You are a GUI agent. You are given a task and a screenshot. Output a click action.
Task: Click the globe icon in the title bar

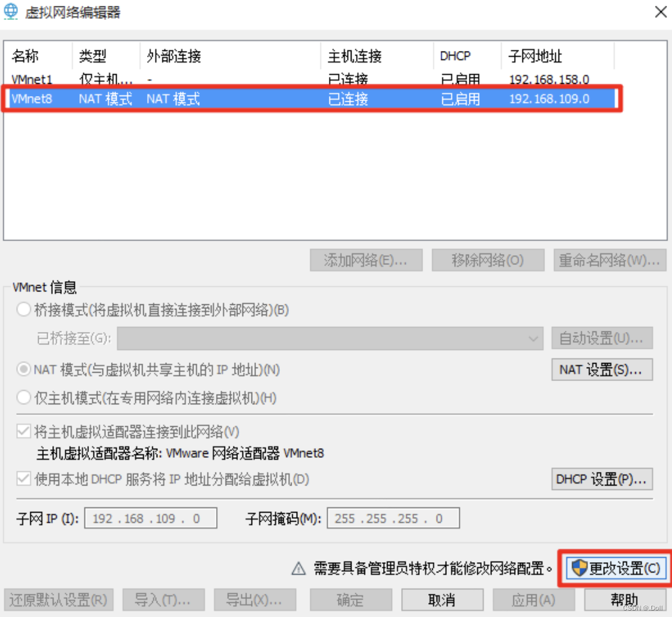pos(11,12)
